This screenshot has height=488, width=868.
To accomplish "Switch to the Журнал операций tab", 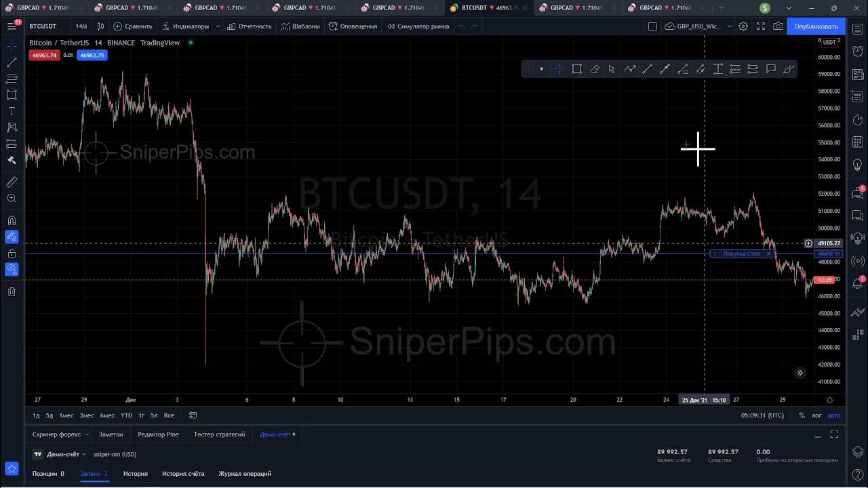I will pyautogui.click(x=245, y=474).
